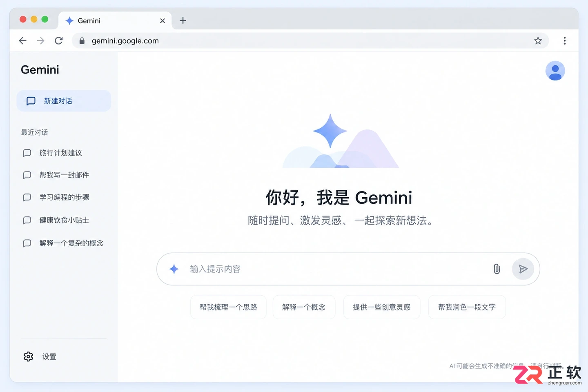Close the Gemini tab
The height and width of the screenshot is (392, 588).
(163, 21)
